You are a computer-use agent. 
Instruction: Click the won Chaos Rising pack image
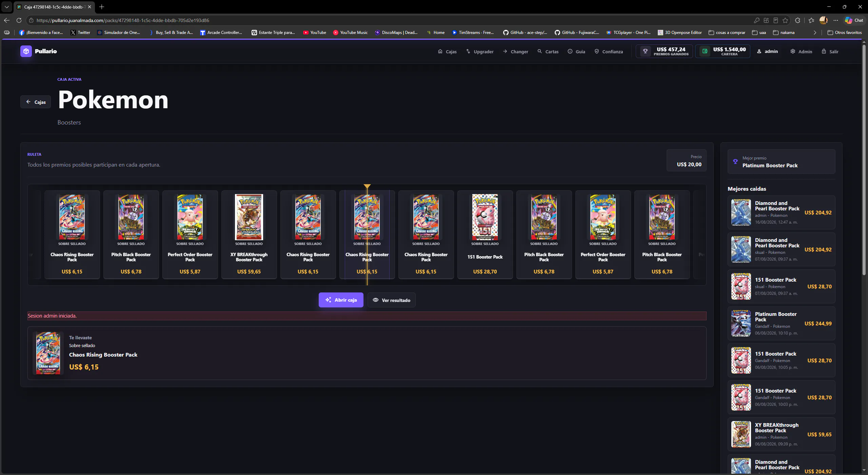coord(48,353)
